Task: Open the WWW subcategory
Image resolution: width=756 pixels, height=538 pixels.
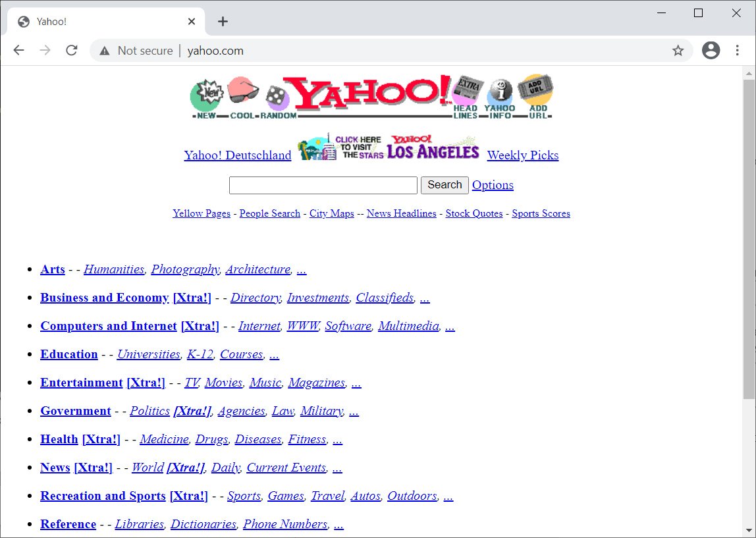Action: tap(303, 326)
